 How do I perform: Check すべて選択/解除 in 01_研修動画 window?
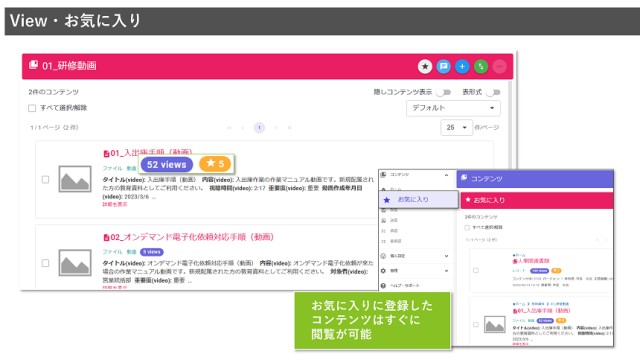pos(32,108)
